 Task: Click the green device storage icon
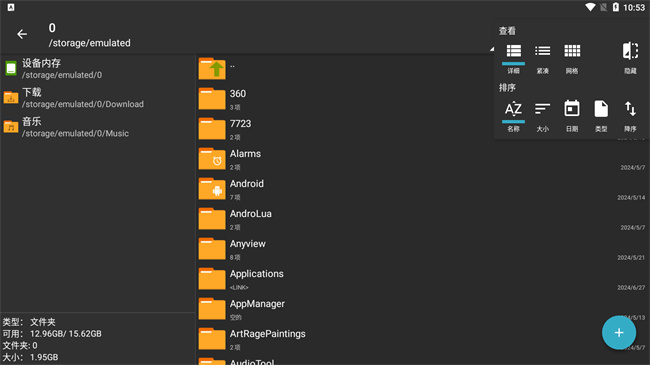coord(11,68)
